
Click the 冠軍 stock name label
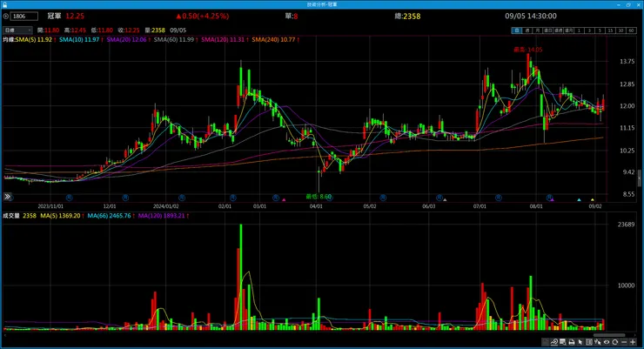click(x=54, y=16)
